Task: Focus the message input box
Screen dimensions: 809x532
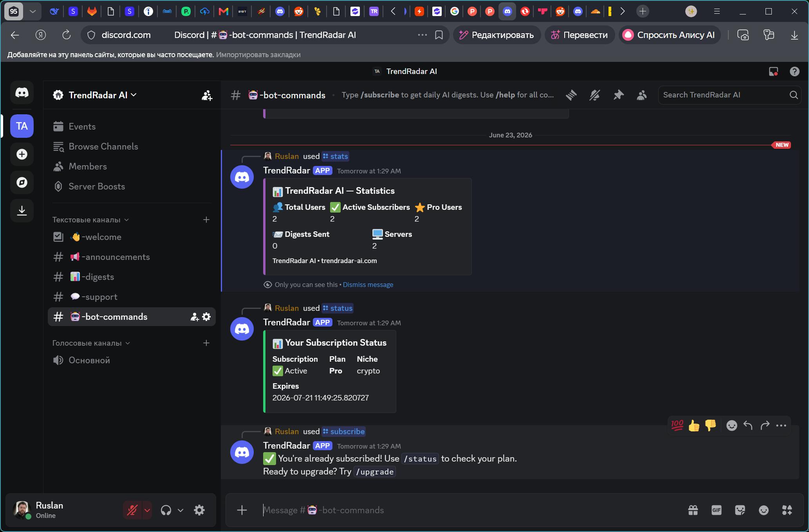Action: 470,510
